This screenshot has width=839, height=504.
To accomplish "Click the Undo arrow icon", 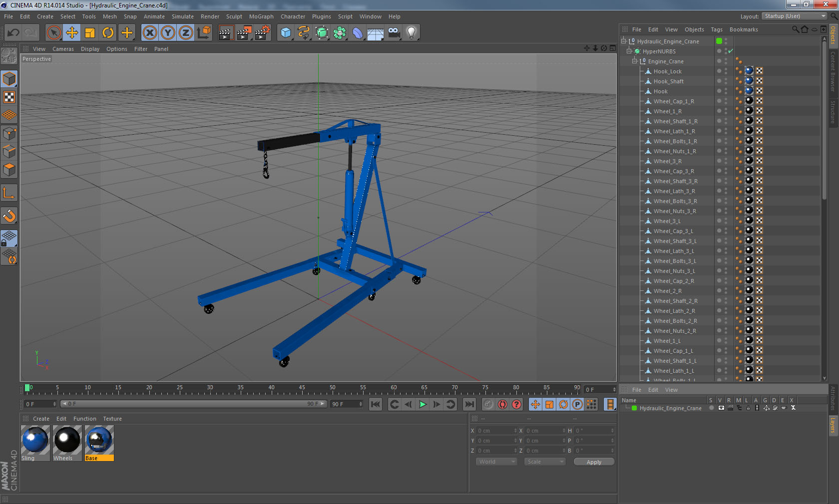I will point(13,33).
